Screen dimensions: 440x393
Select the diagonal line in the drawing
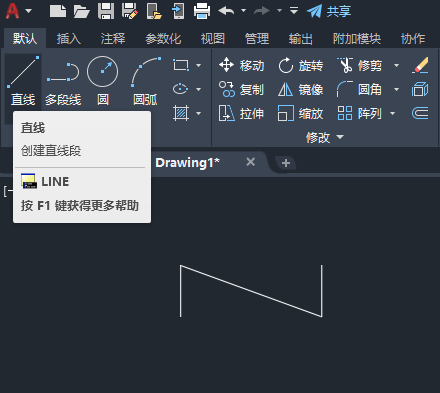tap(251, 291)
